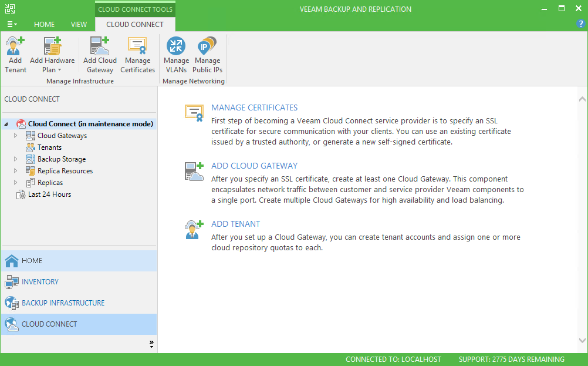
Task: Click the Veeam logo icon in title bar
Action: [10, 9]
